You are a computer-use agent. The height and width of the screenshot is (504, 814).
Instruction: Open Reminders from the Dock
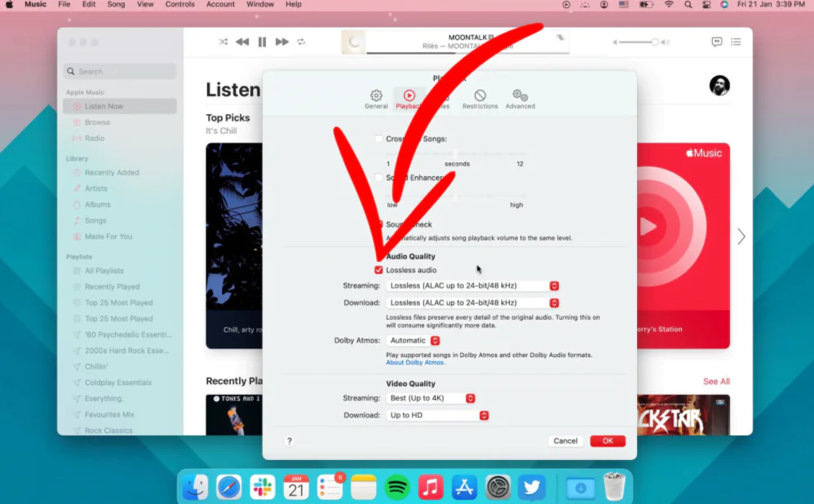point(330,488)
